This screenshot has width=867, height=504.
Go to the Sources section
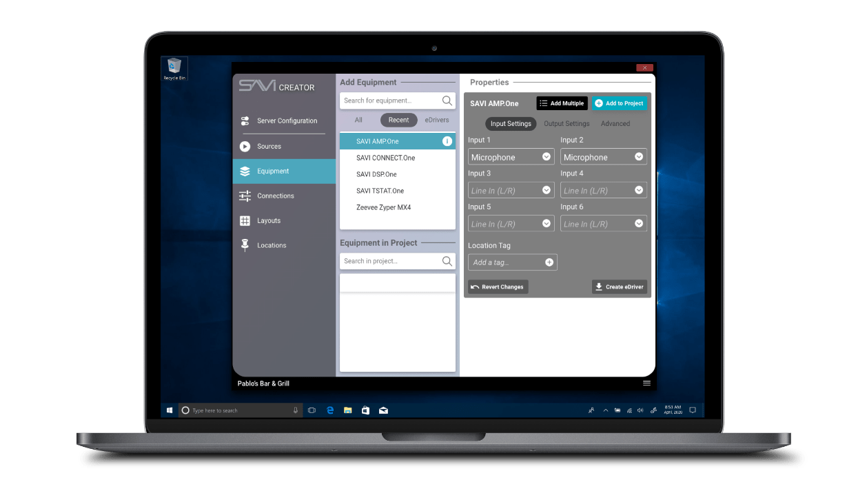tap(284, 146)
